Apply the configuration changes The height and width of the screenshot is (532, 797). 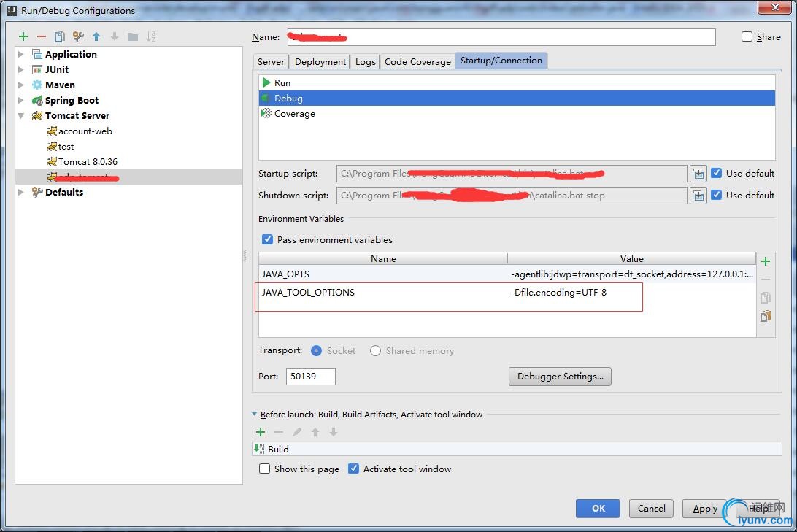tap(705, 508)
